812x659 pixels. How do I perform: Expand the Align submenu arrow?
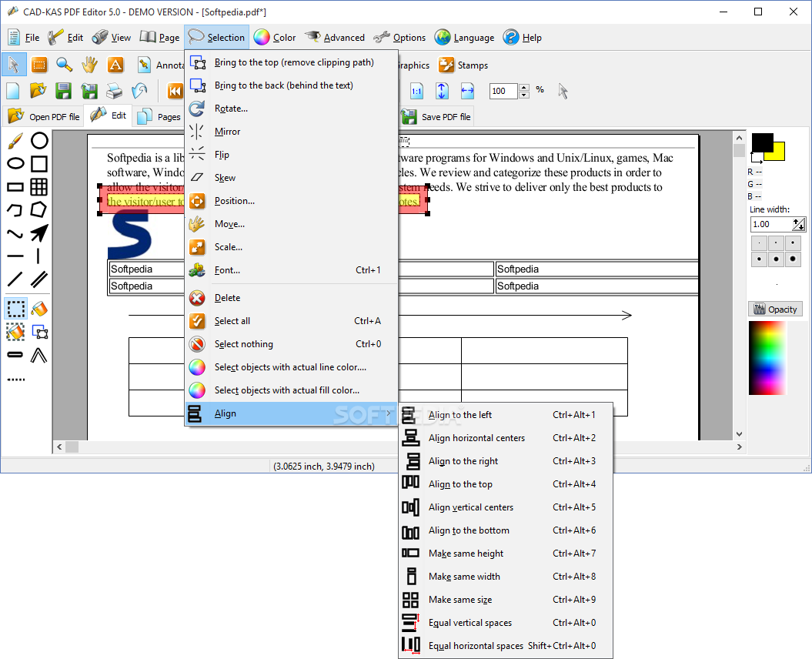pyautogui.click(x=389, y=413)
